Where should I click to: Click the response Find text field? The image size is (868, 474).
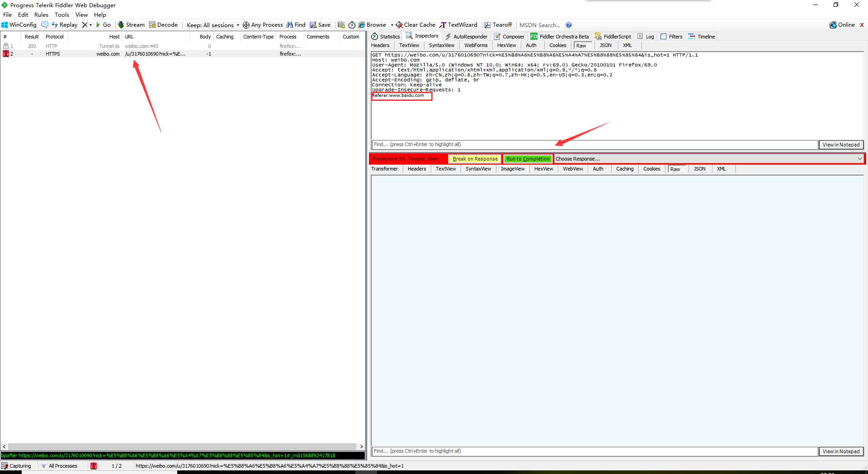(594, 451)
